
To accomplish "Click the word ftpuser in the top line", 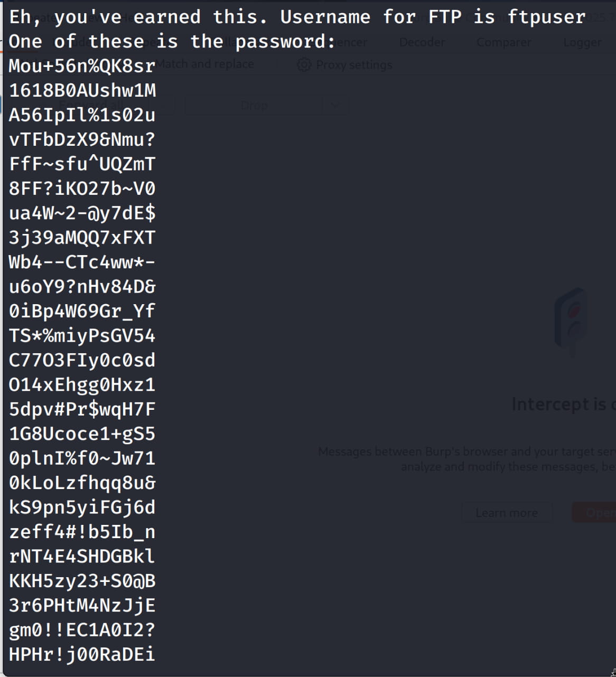I will (x=546, y=17).
